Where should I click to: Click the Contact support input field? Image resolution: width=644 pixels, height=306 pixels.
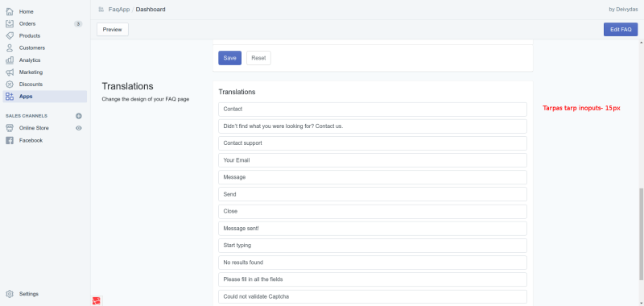click(x=373, y=143)
